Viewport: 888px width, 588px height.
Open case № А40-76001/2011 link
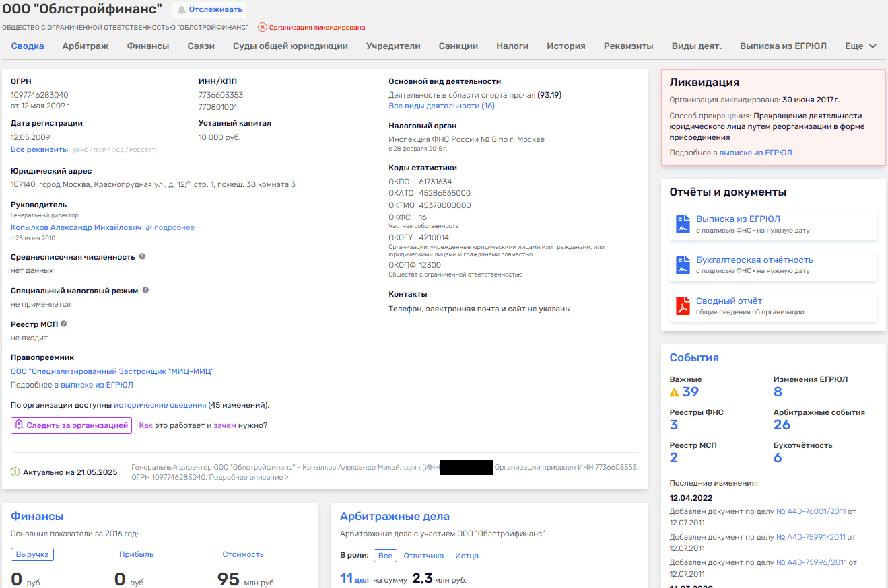click(x=811, y=511)
